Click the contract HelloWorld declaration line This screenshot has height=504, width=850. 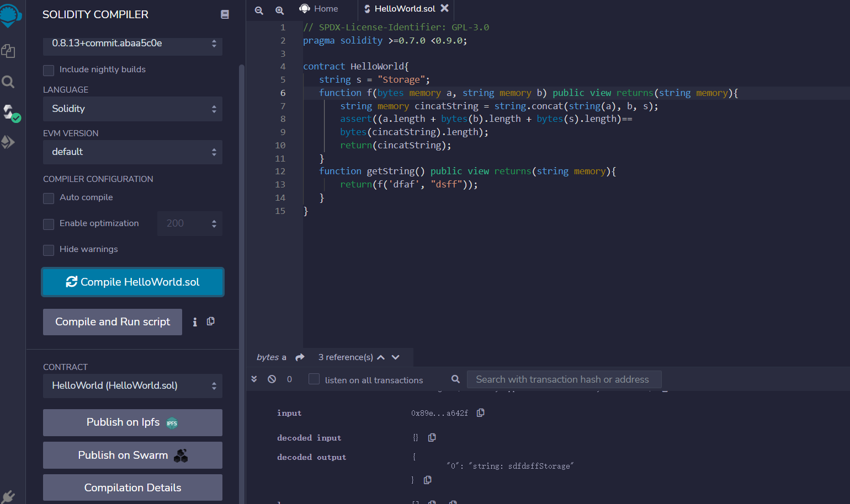356,66
